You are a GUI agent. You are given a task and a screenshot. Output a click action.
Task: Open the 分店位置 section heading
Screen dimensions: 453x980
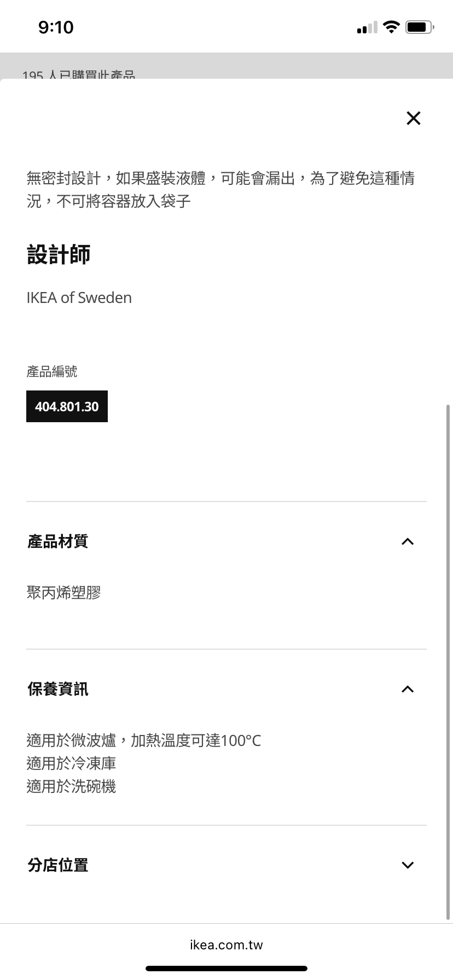(57, 865)
